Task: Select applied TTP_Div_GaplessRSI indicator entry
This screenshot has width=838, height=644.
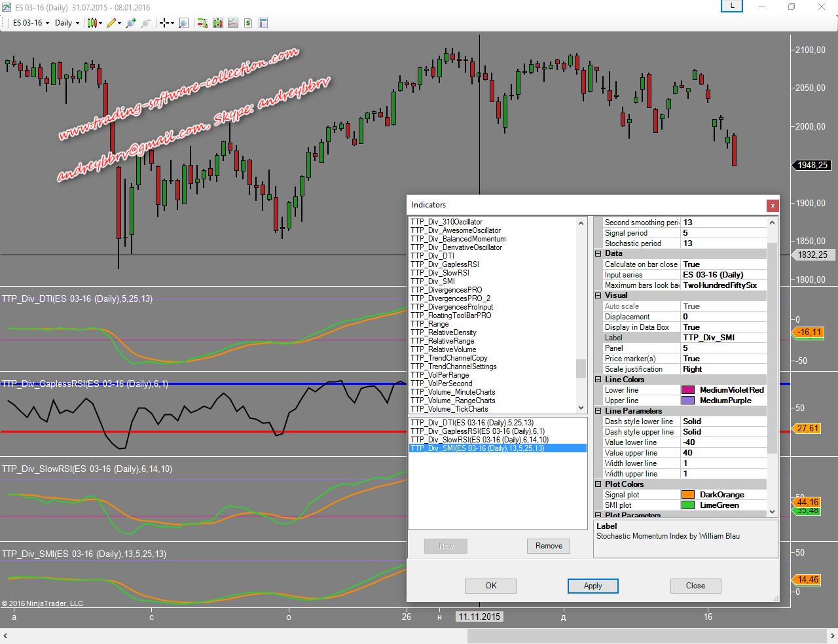Action: click(477, 431)
